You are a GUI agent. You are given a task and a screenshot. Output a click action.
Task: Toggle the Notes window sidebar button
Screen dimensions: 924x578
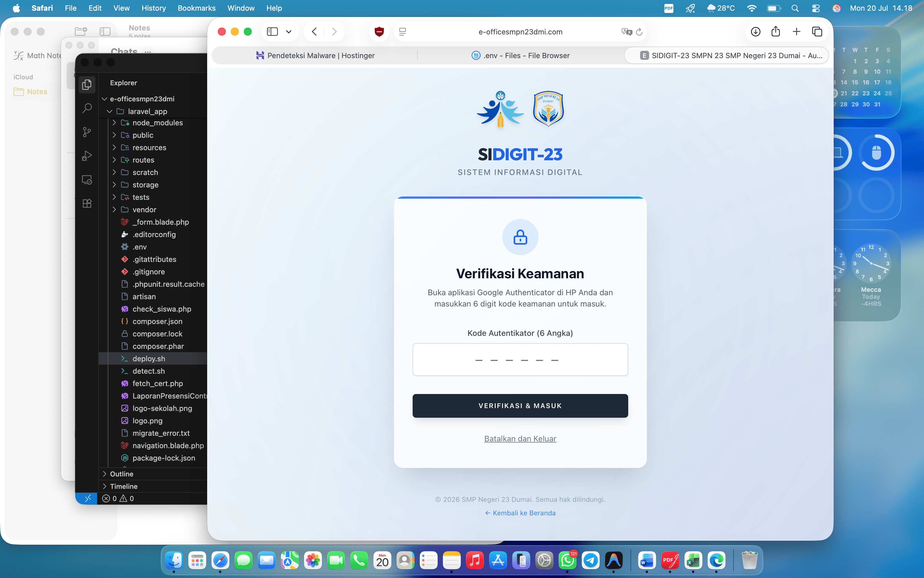click(105, 31)
